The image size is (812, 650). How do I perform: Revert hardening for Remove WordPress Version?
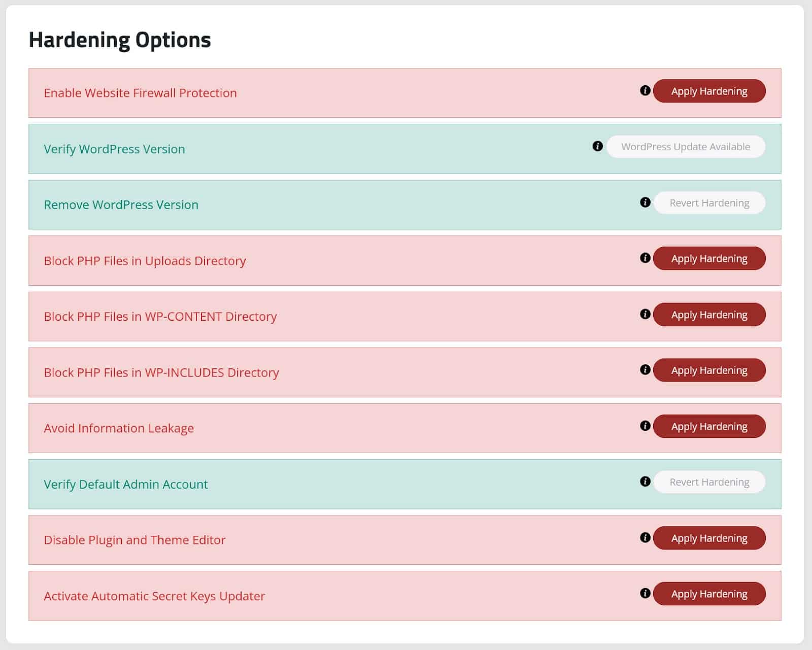coord(709,203)
